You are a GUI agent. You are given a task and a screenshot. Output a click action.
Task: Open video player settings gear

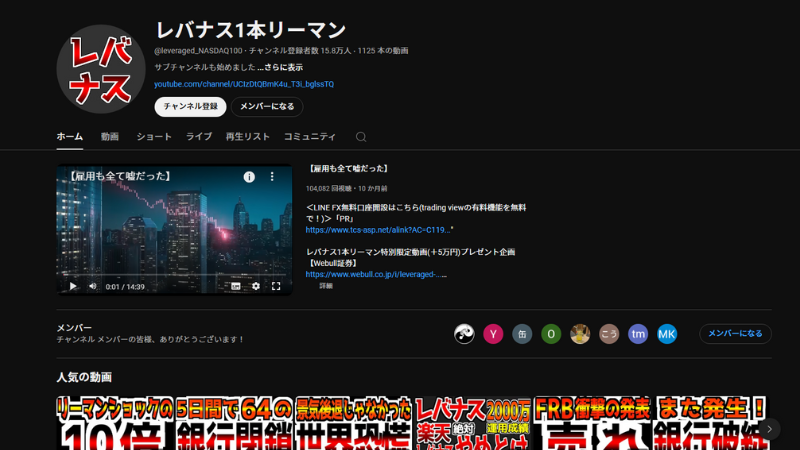click(256, 286)
